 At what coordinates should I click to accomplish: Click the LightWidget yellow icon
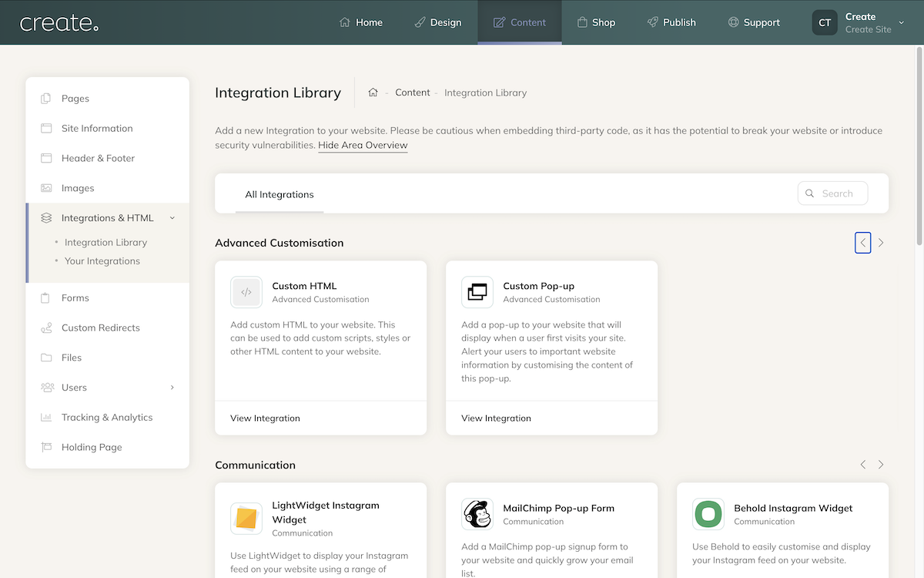tap(246, 519)
